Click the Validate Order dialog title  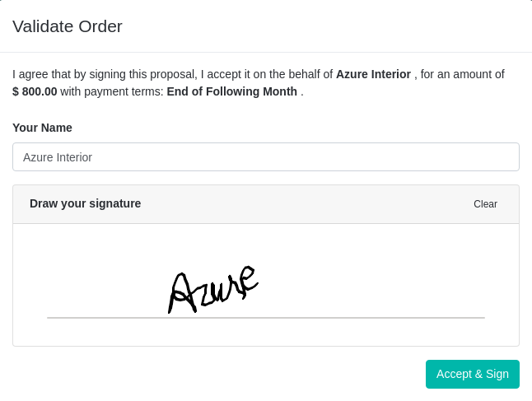[68, 26]
